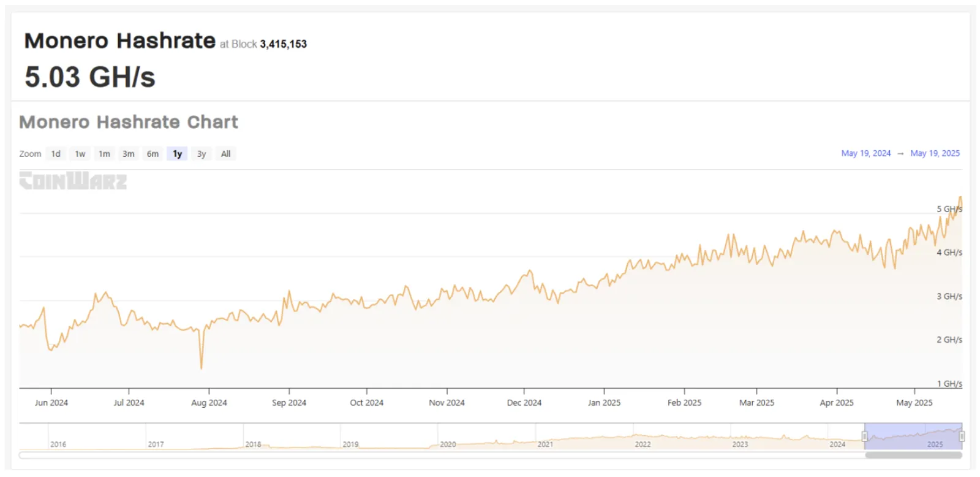Click the Monero Hashrate title
The height and width of the screenshot is (477, 980).
click(120, 40)
